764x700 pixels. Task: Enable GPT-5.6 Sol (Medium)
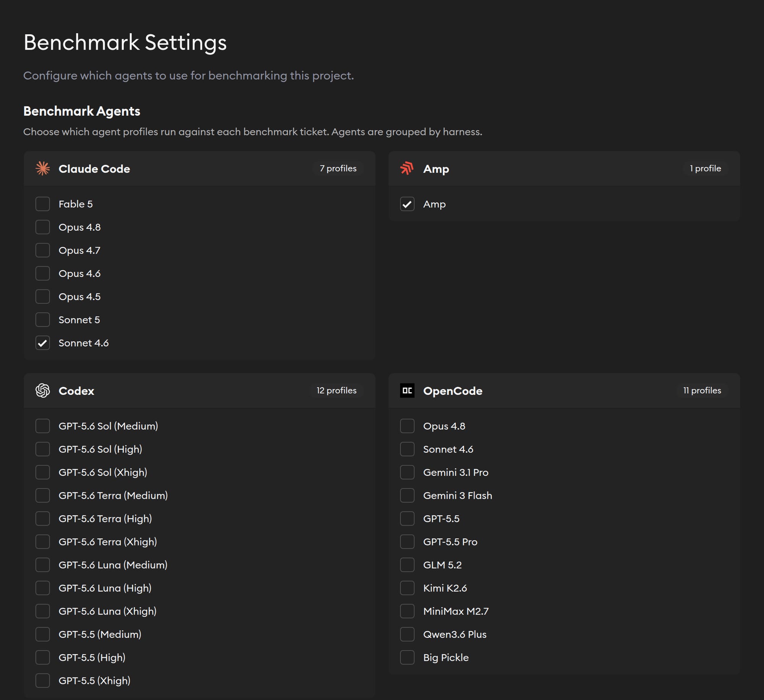(x=43, y=426)
